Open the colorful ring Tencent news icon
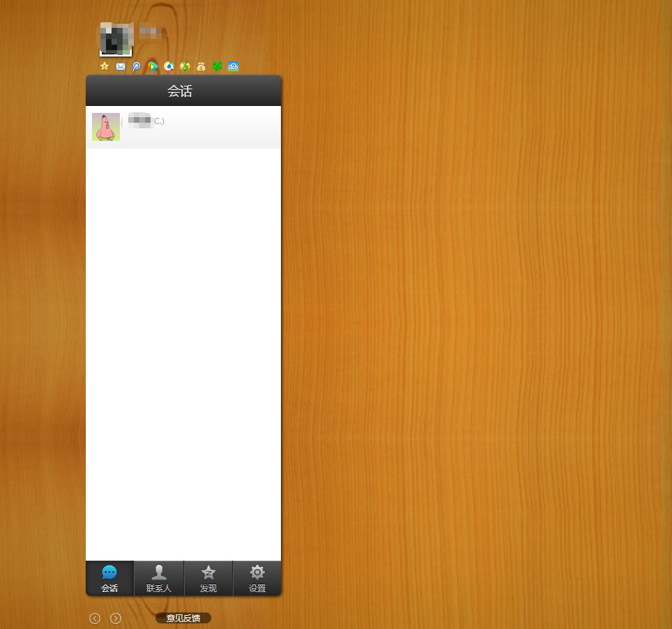The height and width of the screenshot is (629, 672). coord(169,67)
